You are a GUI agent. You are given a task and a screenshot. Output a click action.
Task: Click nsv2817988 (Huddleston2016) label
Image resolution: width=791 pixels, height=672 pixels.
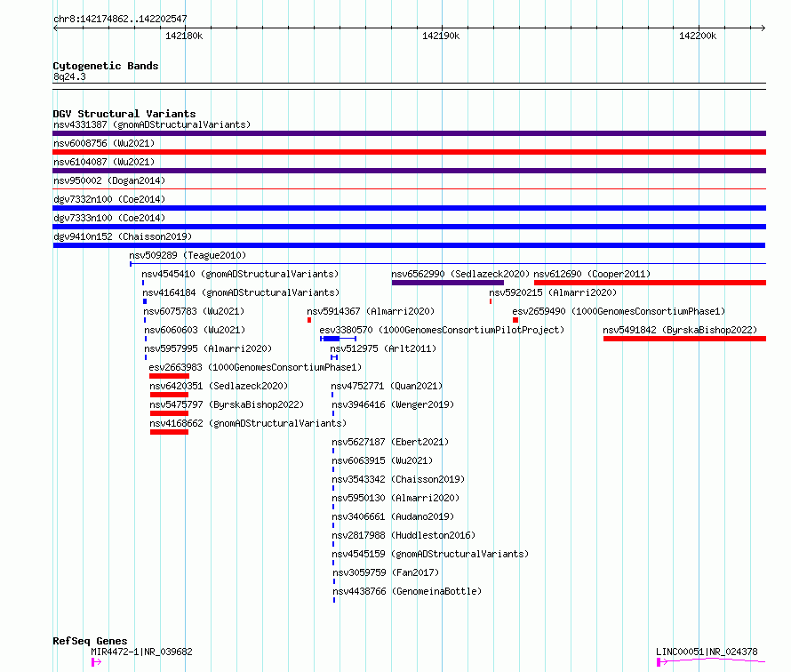coord(403,535)
